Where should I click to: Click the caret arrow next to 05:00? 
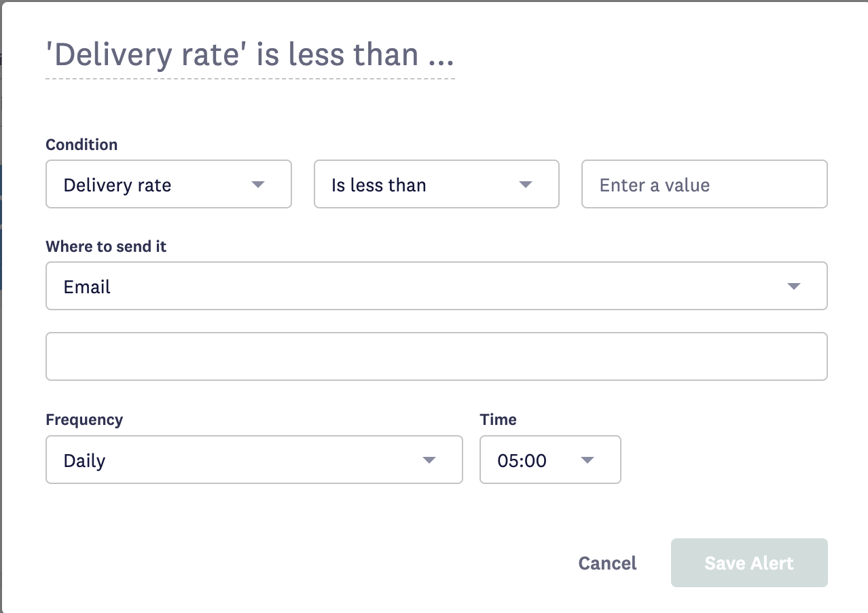tap(587, 460)
